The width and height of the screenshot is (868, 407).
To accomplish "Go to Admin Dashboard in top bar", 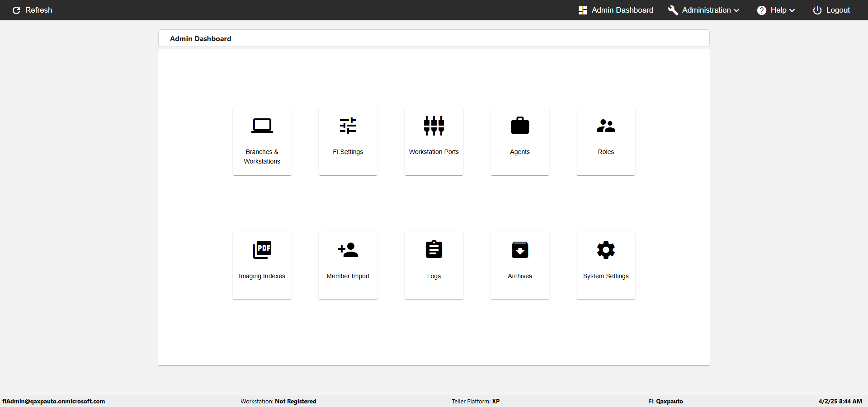I will 623,10.
